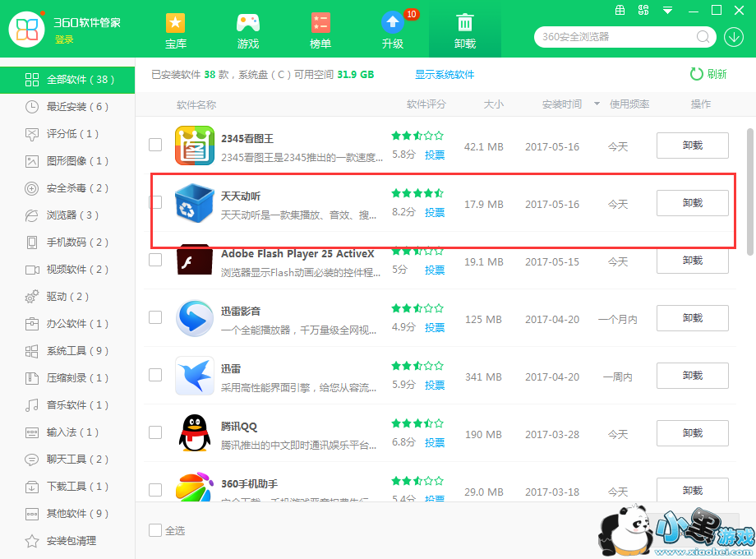This screenshot has height=559, width=756.
Task: Open the 升级 upgrade tab with badge
Action: coord(393,30)
